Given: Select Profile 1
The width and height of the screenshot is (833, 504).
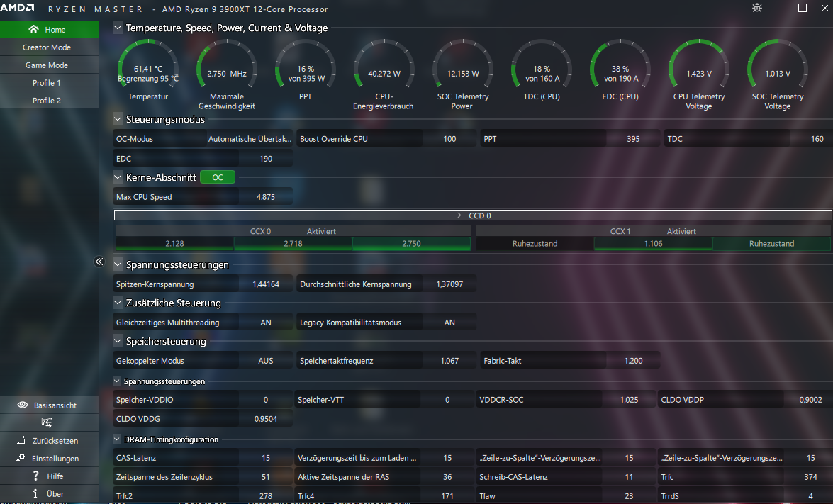Looking at the screenshot, I should (50, 82).
